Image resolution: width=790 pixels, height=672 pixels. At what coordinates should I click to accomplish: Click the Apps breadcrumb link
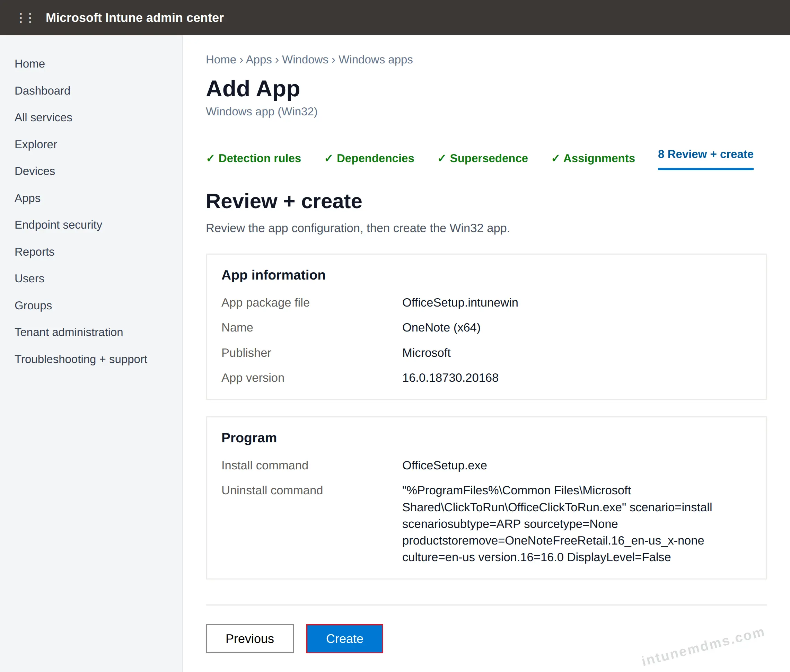tap(259, 60)
